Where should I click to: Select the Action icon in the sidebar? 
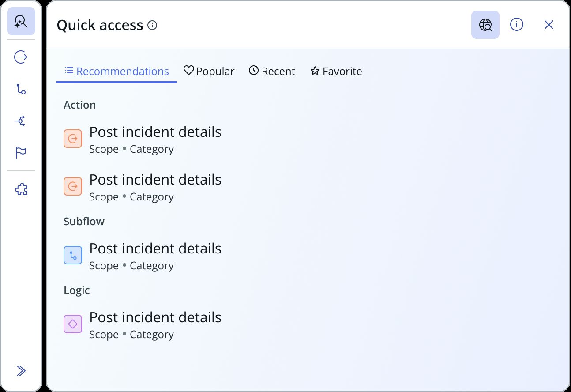[21, 57]
